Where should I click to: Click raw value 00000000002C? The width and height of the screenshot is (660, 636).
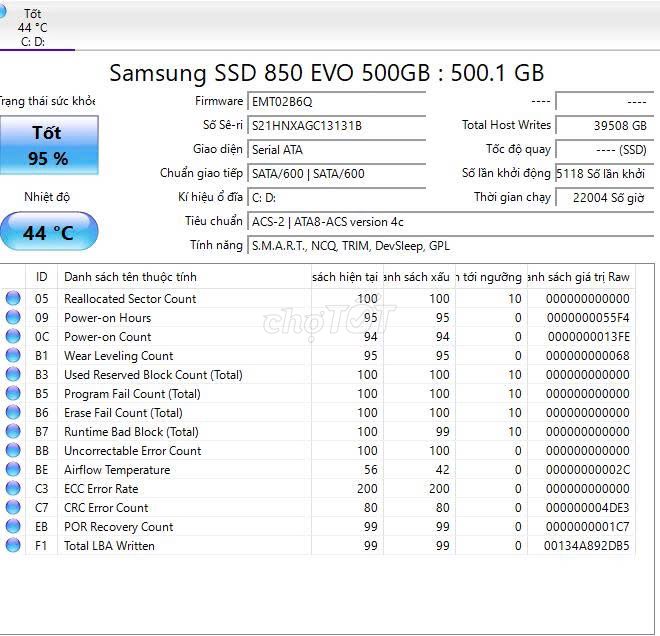pyautogui.click(x=588, y=470)
